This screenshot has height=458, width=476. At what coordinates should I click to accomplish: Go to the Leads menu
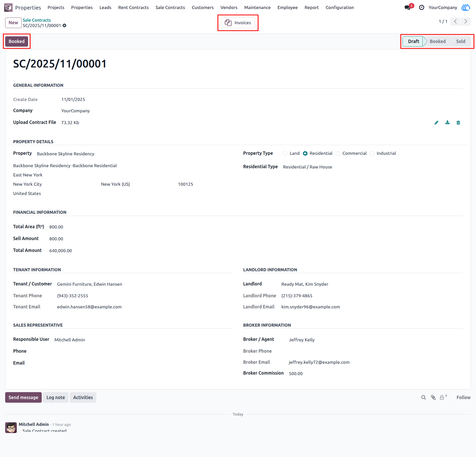(x=105, y=7)
